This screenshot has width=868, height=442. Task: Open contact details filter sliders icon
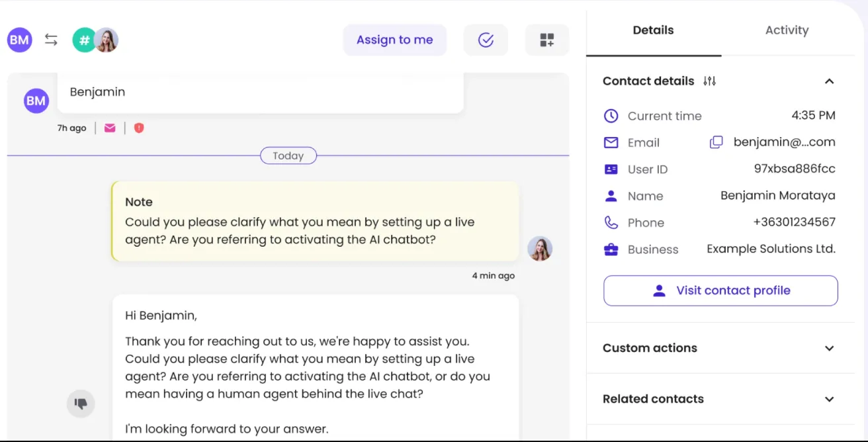tap(709, 81)
